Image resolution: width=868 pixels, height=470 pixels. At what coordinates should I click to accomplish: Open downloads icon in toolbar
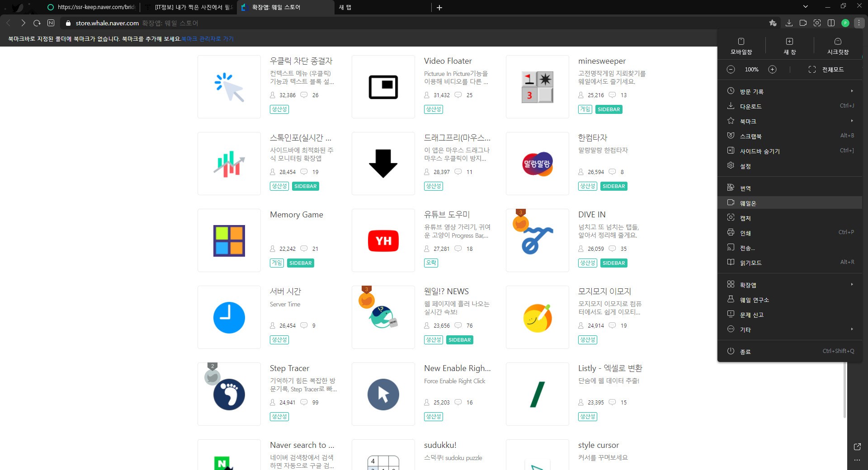(x=789, y=23)
